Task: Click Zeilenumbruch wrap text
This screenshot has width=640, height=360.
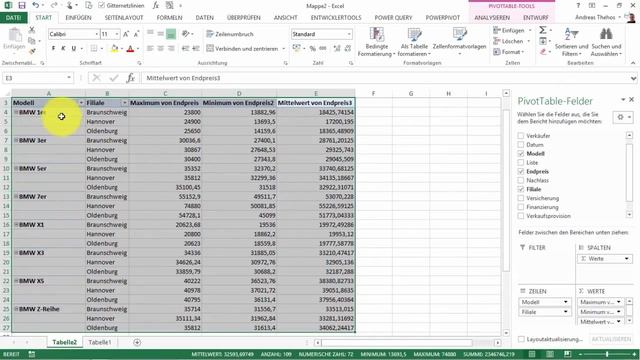Action: point(230,34)
